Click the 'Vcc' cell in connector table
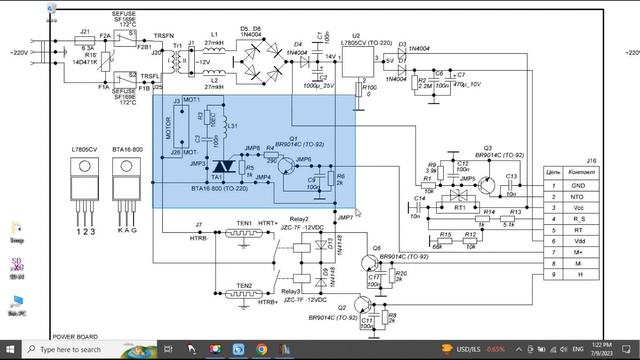The width and height of the screenshot is (640, 360). click(578, 208)
